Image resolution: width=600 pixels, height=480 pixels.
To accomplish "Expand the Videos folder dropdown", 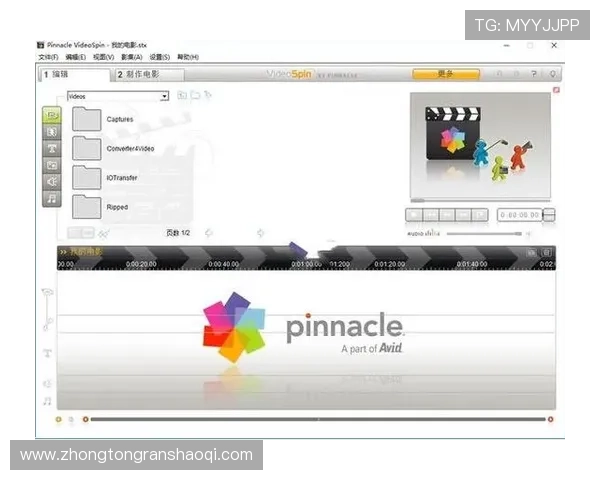I will (x=164, y=96).
